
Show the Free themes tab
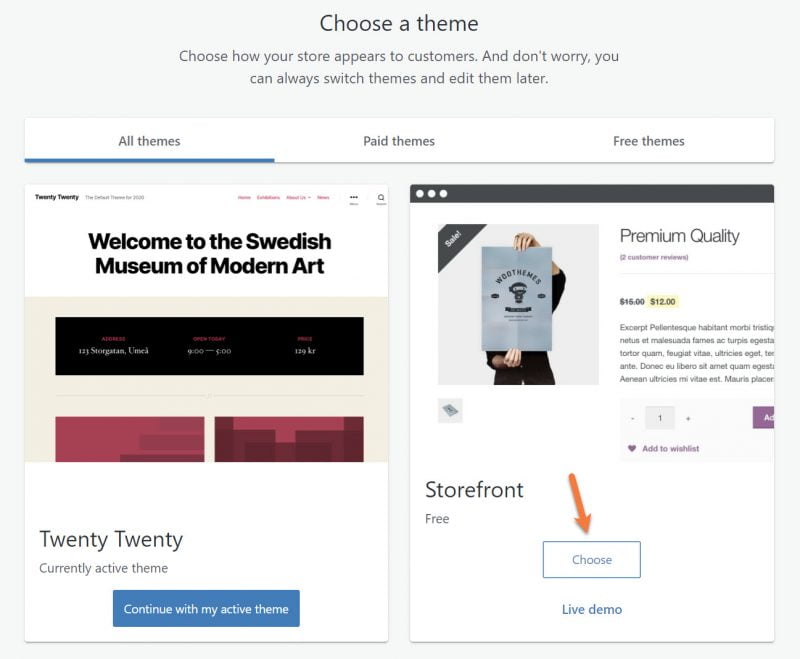(648, 141)
